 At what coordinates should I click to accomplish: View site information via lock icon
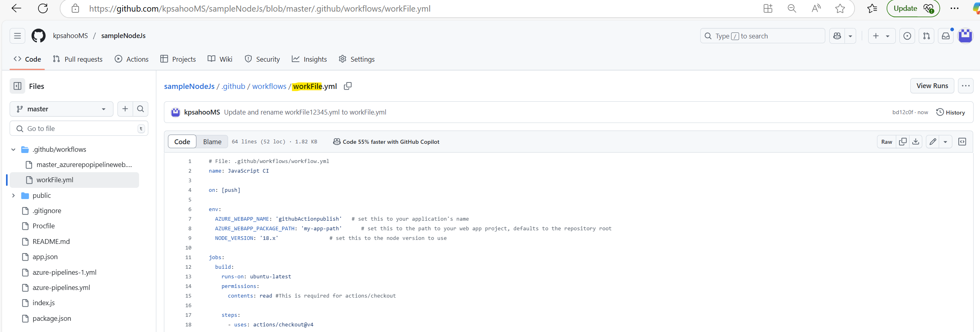coord(75,8)
